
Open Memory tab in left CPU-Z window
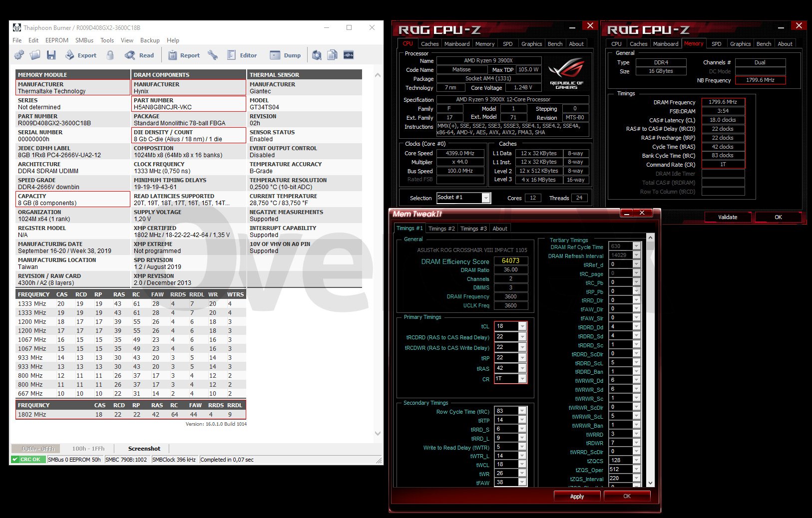point(485,44)
